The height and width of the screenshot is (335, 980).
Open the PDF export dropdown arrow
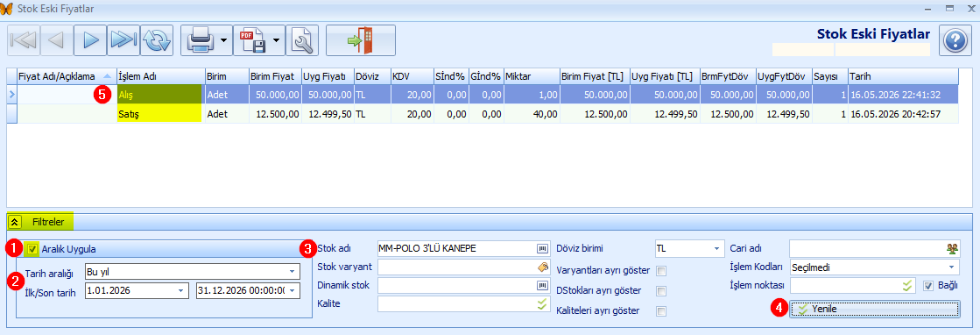pyautogui.click(x=276, y=41)
